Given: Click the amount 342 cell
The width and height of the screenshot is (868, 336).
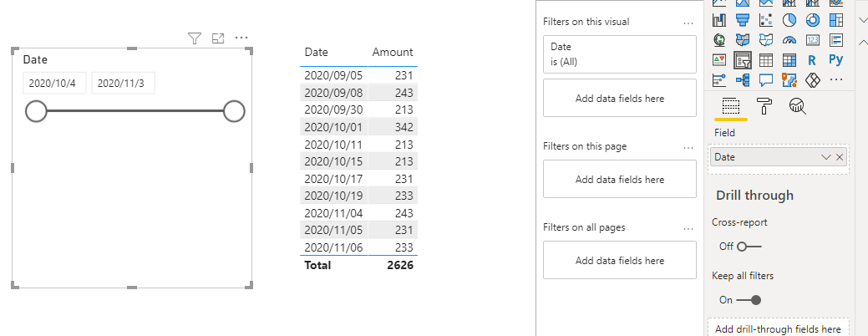Looking at the screenshot, I should click(x=404, y=127).
